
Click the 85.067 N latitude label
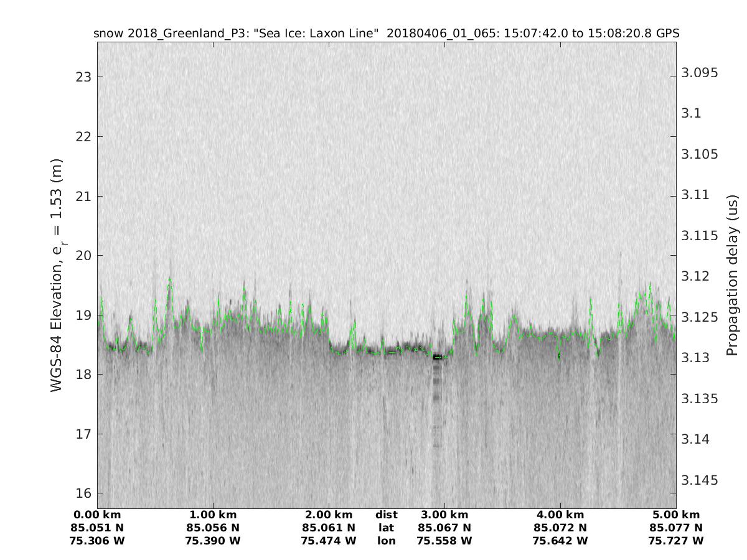pyautogui.click(x=444, y=528)
